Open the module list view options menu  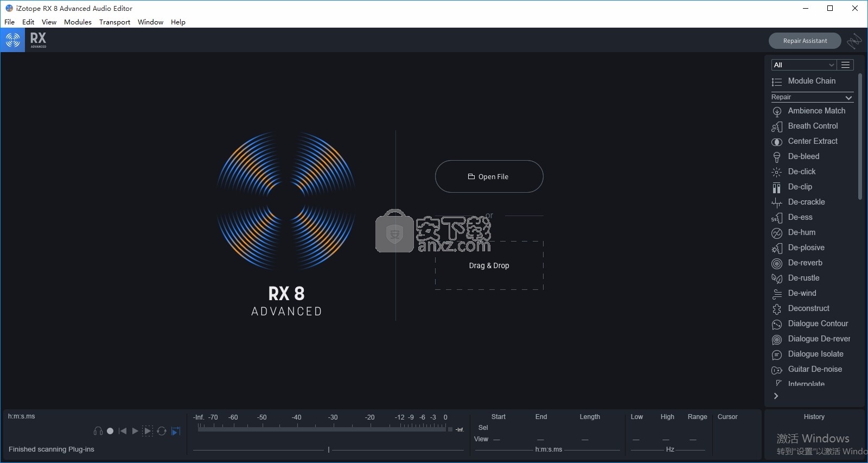[x=845, y=65]
